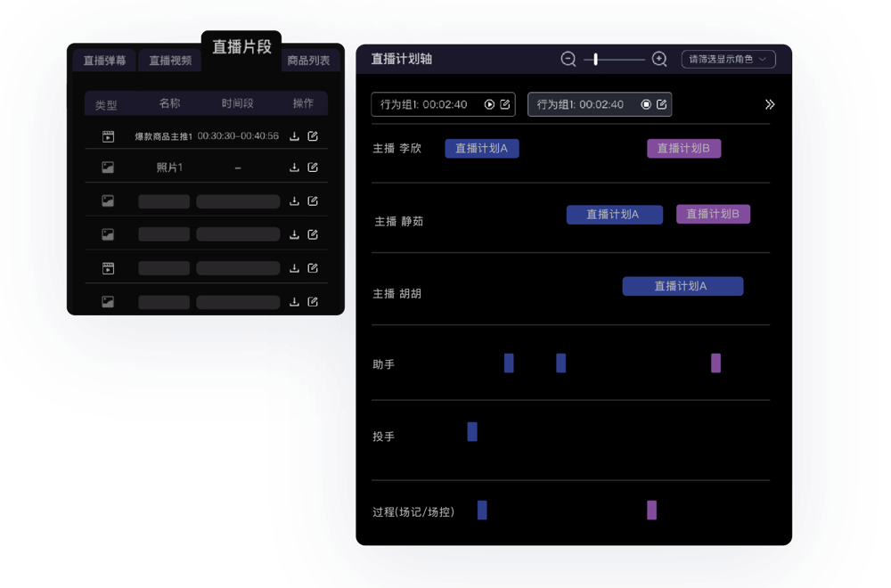This screenshot has height=588, width=891.
Task: Click the image type icon for 照片1
Action: pos(108,167)
